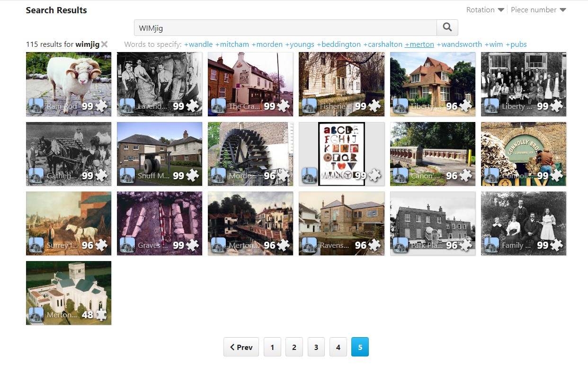This screenshot has width=588, height=375.
Task: Clear the wimjig search term with X
Action: coord(104,44)
